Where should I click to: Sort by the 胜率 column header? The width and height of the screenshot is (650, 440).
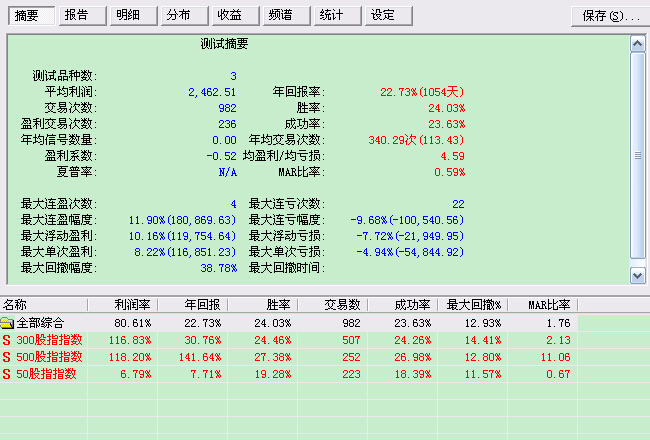(263, 305)
